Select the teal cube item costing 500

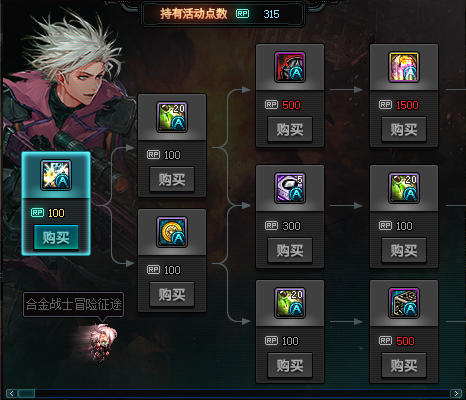coord(404,303)
